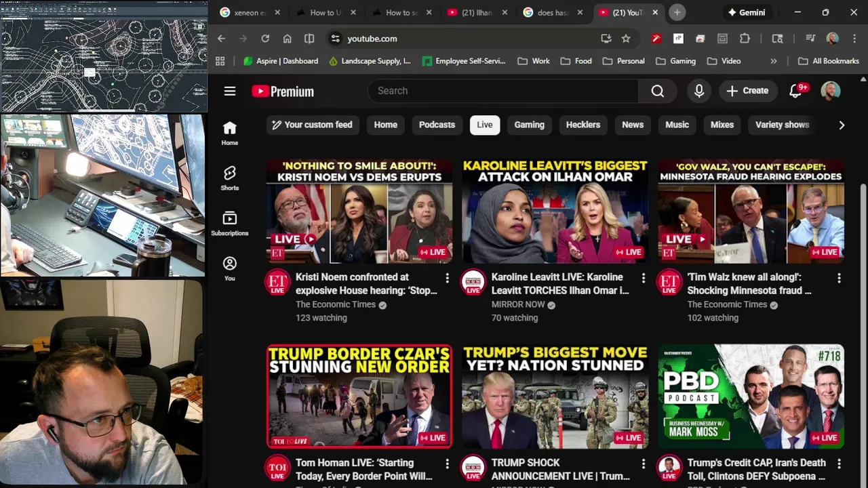Open a new browser tab

point(677,12)
